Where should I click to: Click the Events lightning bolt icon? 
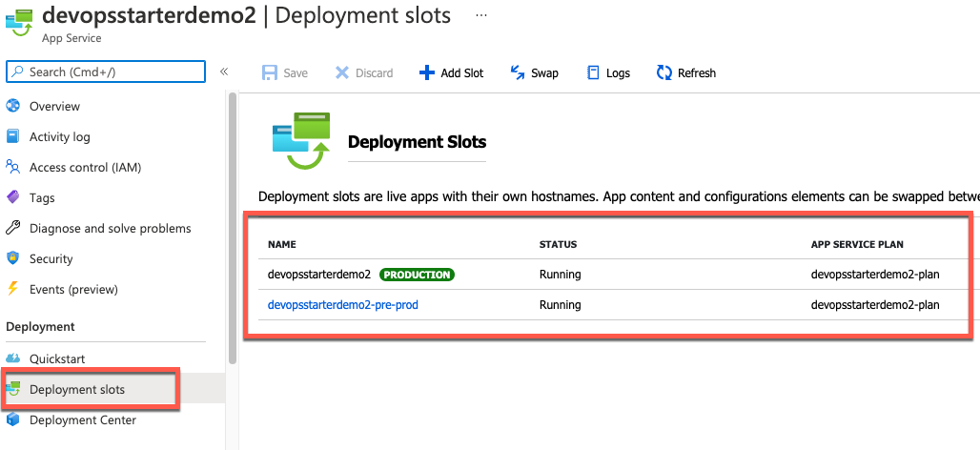coord(13,290)
